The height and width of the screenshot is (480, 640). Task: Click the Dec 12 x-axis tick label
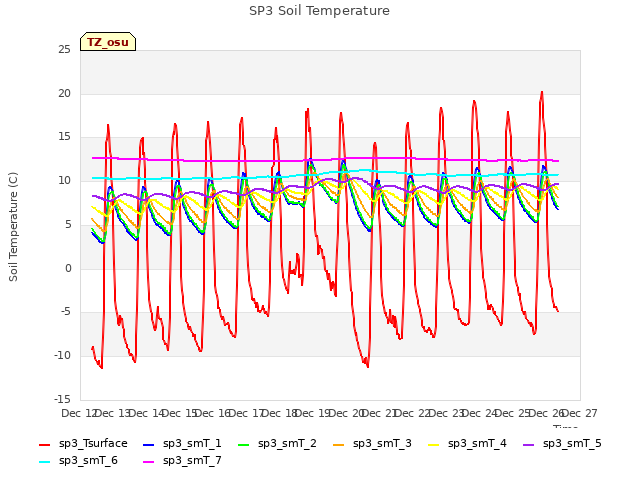coord(78,413)
